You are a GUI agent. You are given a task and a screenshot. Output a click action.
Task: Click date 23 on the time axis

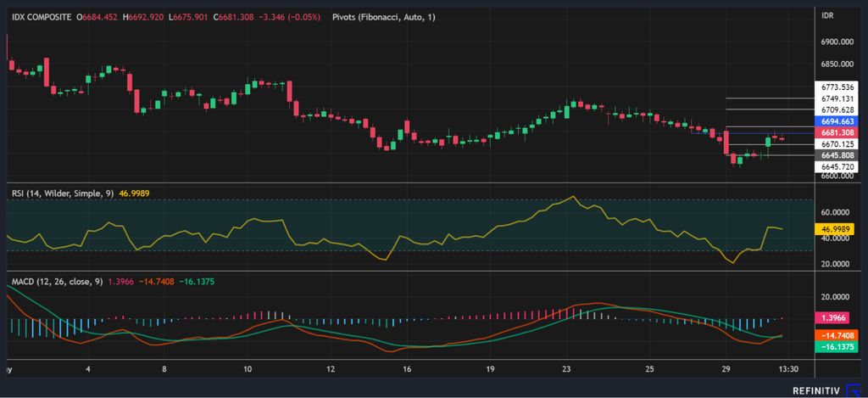point(566,369)
